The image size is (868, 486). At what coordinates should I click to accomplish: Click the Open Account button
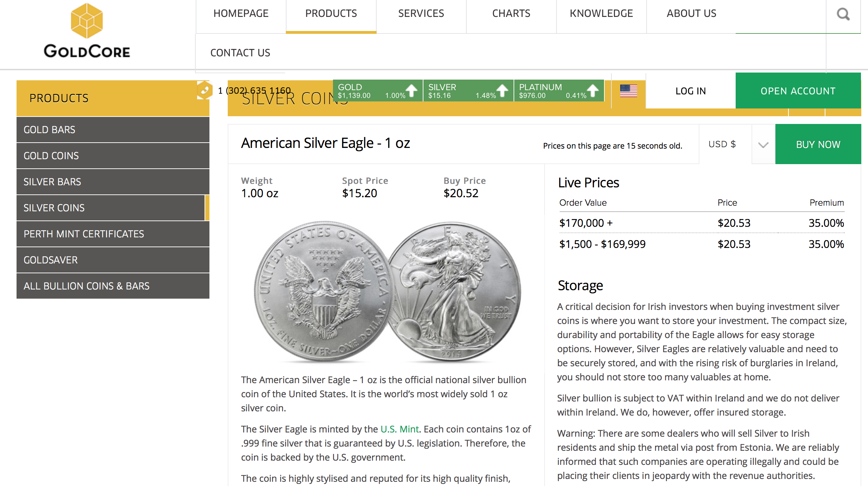click(x=798, y=91)
